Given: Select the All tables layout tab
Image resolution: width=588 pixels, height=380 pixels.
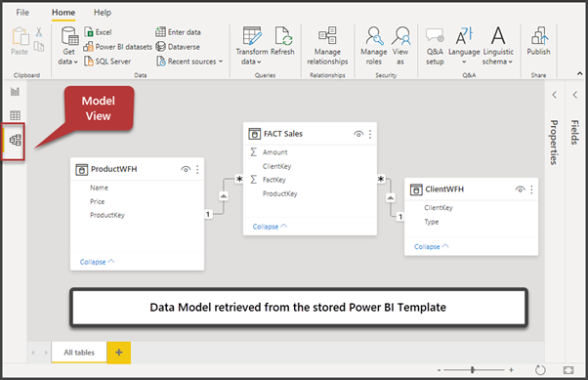Looking at the screenshot, I should [79, 353].
